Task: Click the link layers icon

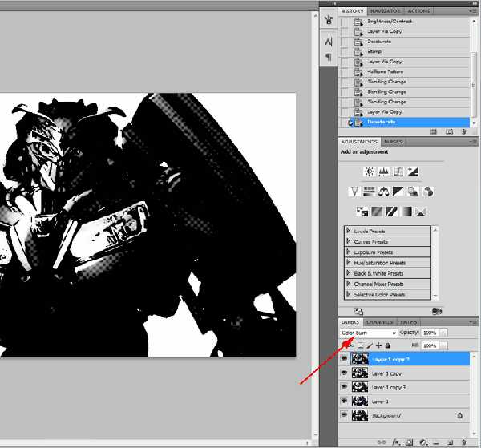Action: 382,442
